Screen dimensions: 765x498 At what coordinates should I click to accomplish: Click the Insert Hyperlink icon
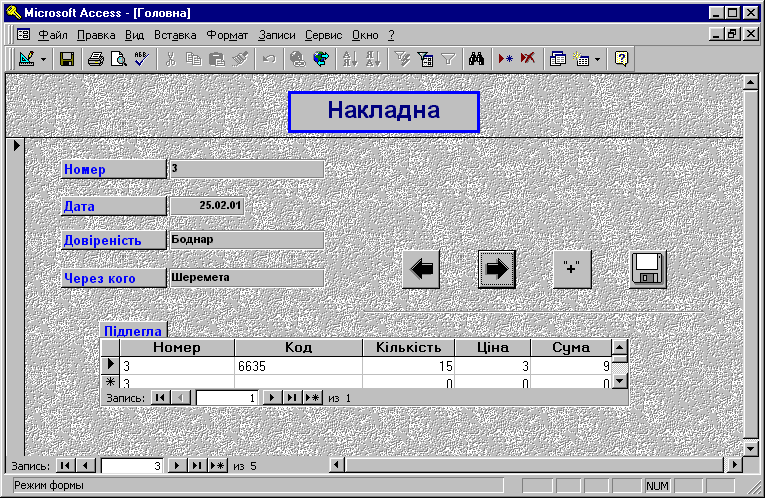click(297, 59)
